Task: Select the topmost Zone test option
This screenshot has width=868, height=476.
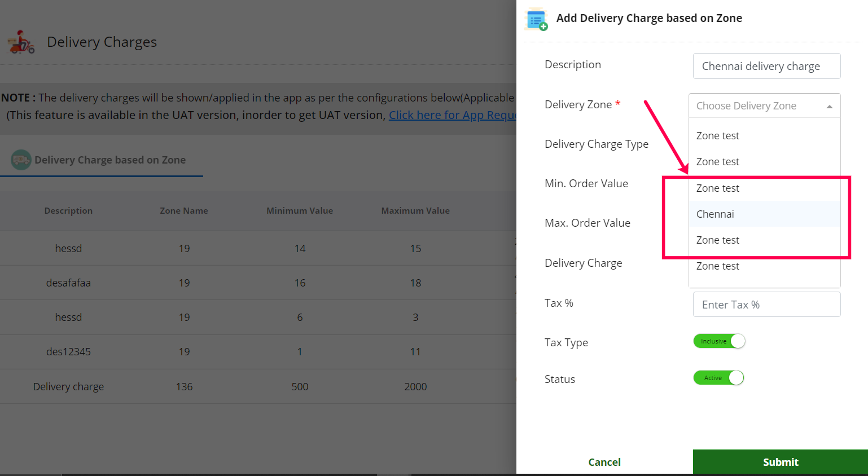Action: coord(717,136)
